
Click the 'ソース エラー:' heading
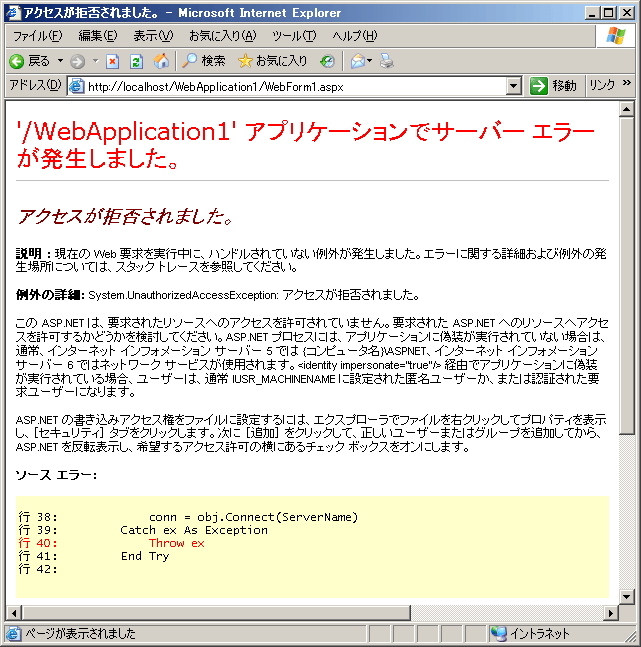coord(56,475)
